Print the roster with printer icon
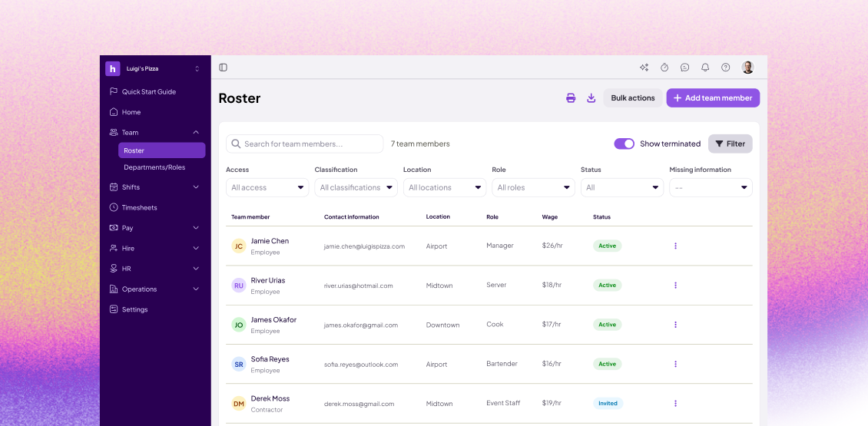868x426 pixels. (571, 98)
